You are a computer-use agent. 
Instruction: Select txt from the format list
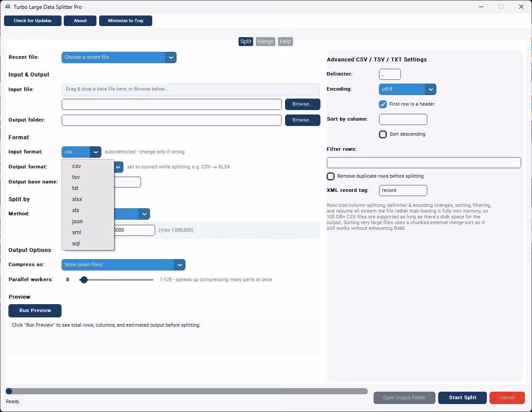click(x=88, y=188)
